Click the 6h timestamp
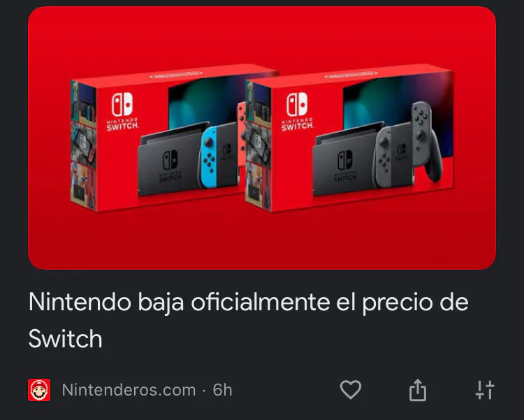The width and height of the screenshot is (524, 420). [222, 390]
